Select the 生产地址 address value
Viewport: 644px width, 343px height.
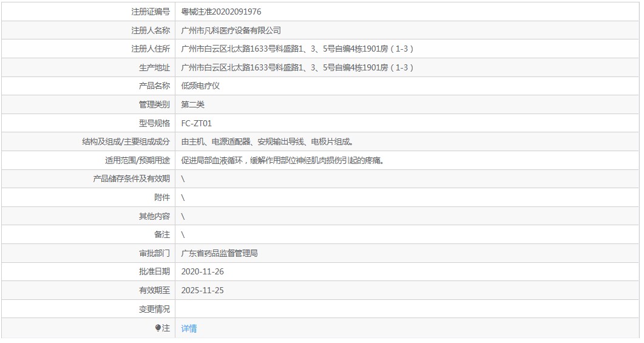[297, 67]
